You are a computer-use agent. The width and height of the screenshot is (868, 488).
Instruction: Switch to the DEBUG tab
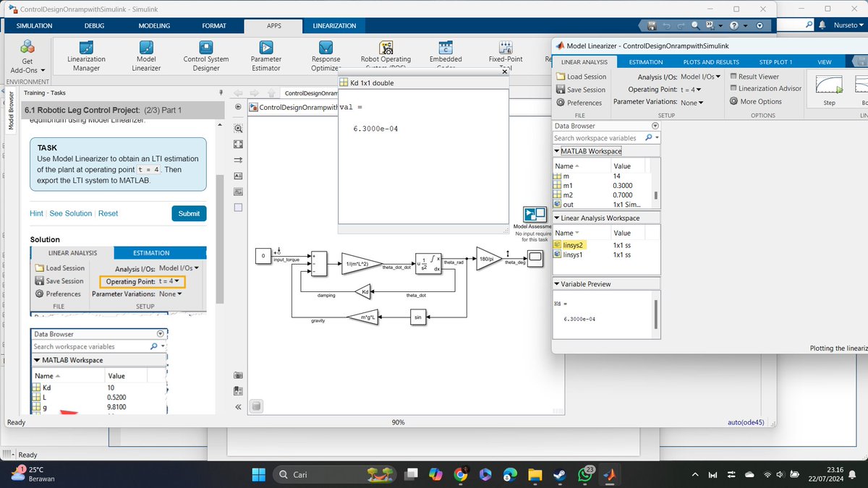(x=94, y=25)
